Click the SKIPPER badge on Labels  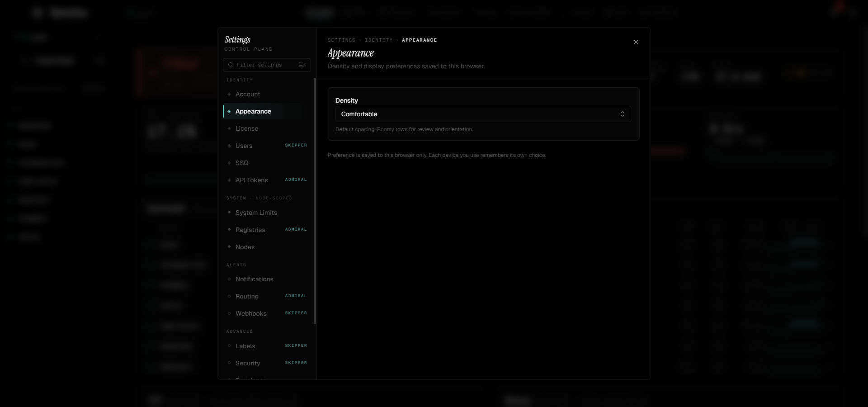coord(296,345)
